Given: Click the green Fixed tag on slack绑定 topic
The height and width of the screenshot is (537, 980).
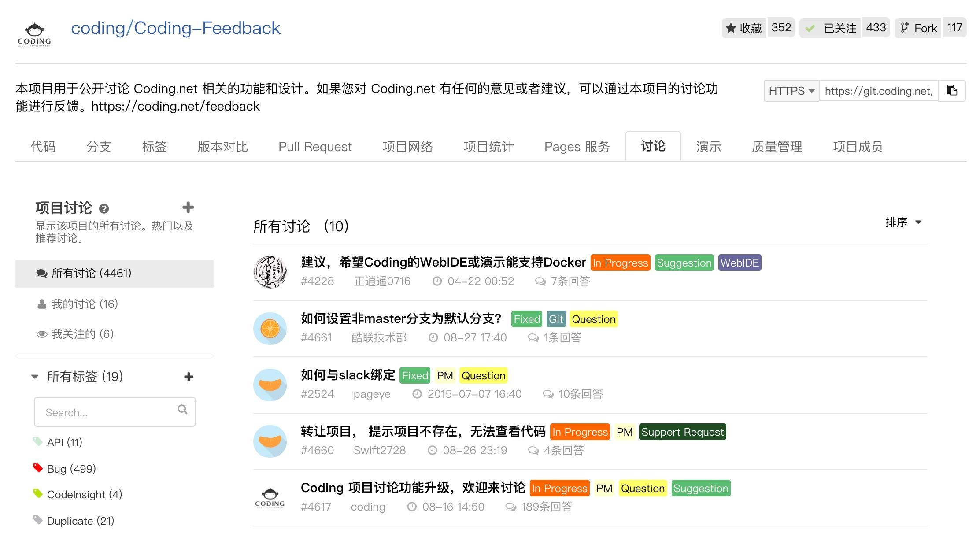Looking at the screenshot, I should [x=414, y=375].
